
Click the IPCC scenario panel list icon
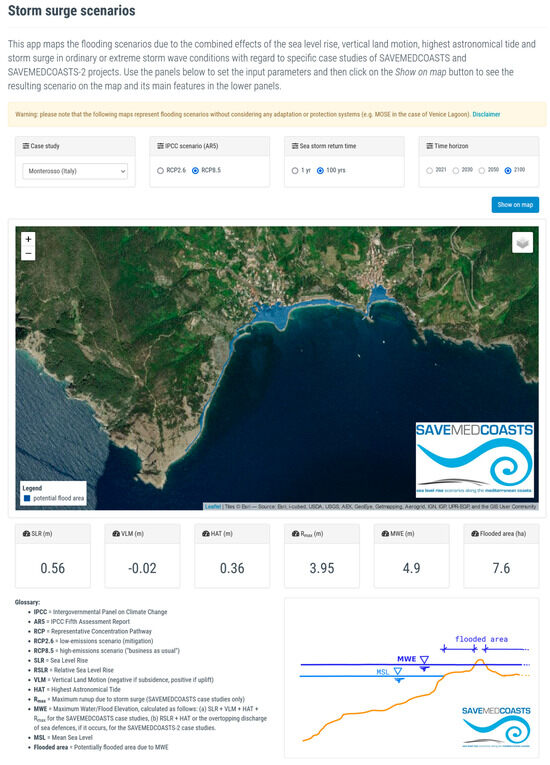(160, 146)
